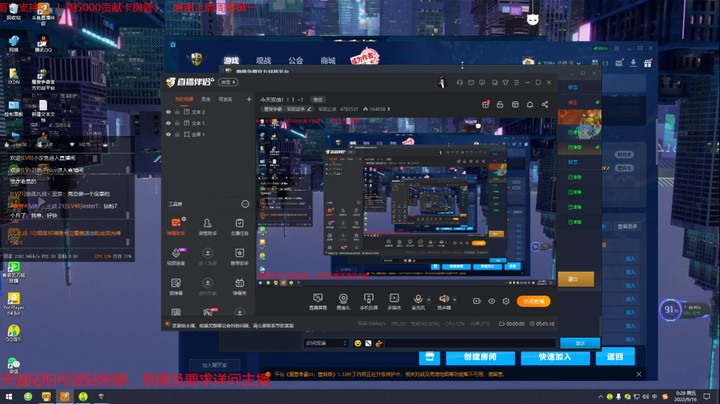Click the chat message input field
Image resolution: width=720 pixels, height=404 pixels.
click(471, 343)
